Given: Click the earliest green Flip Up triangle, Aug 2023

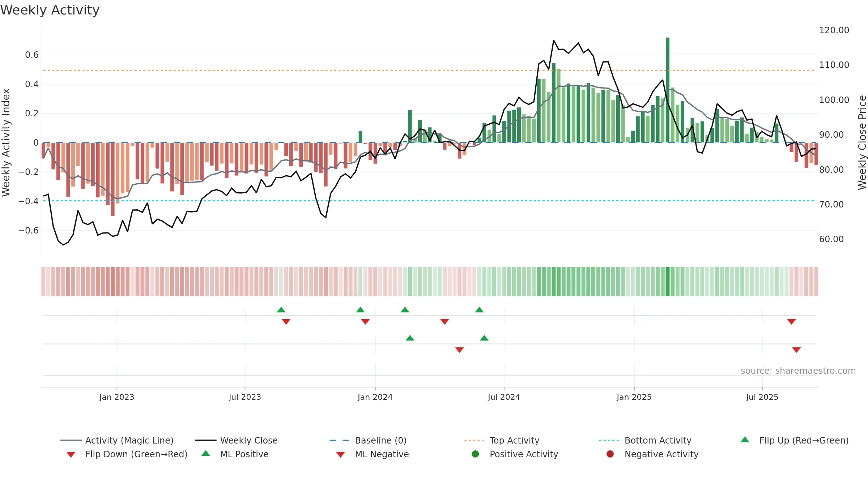Looking at the screenshot, I should (x=281, y=310).
